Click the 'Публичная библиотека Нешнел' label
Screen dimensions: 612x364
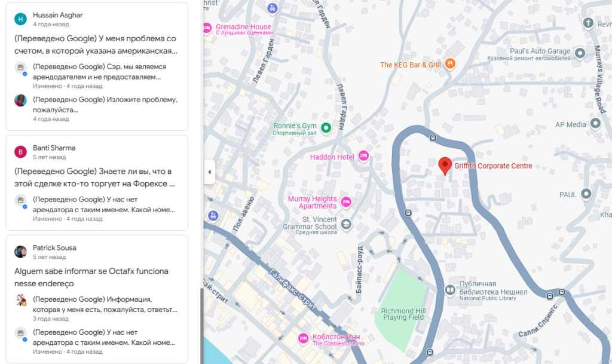[x=493, y=288]
